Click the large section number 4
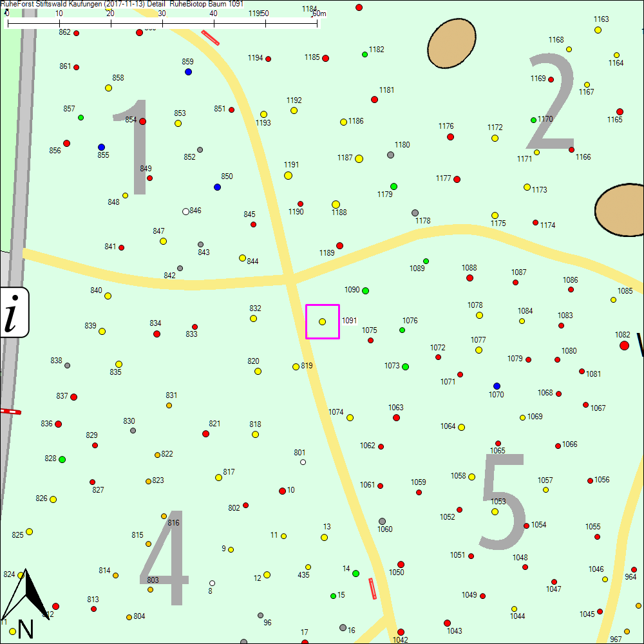The height and width of the screenshot is (644, 644). point(165,558)
